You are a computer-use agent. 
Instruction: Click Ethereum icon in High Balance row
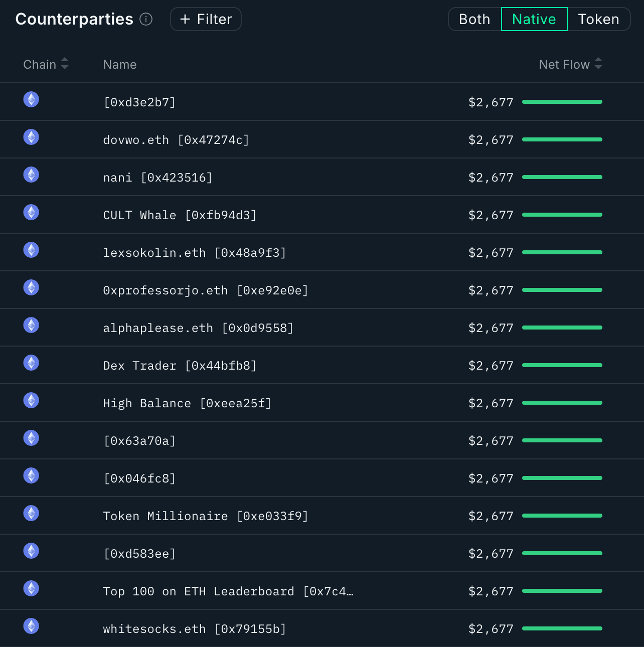(31, 400)
